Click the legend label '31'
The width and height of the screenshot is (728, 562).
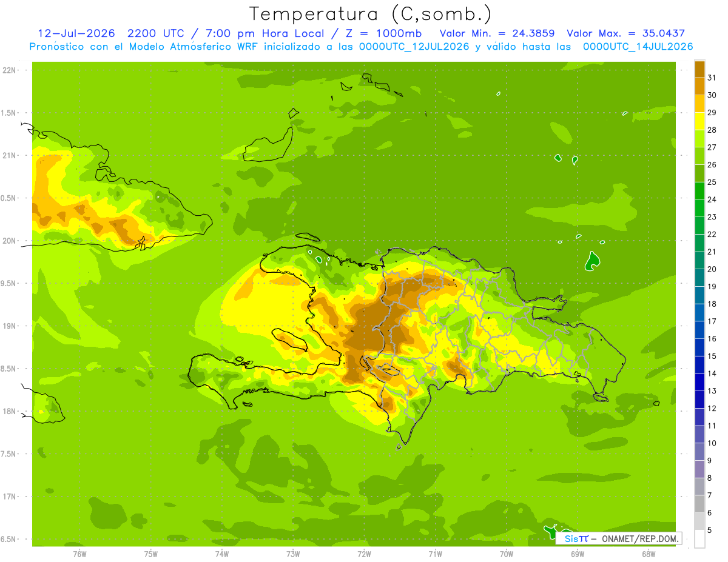pyautogui.click(x=712, y=78)
